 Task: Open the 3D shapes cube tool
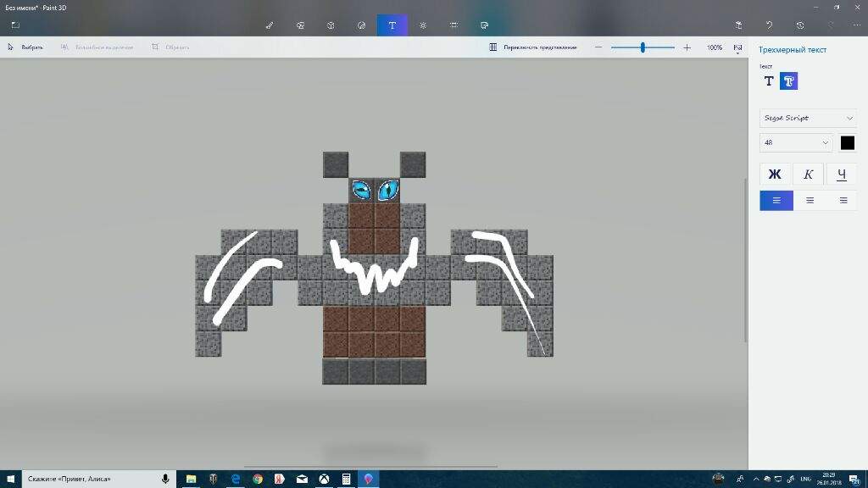(x=331, y=25)
